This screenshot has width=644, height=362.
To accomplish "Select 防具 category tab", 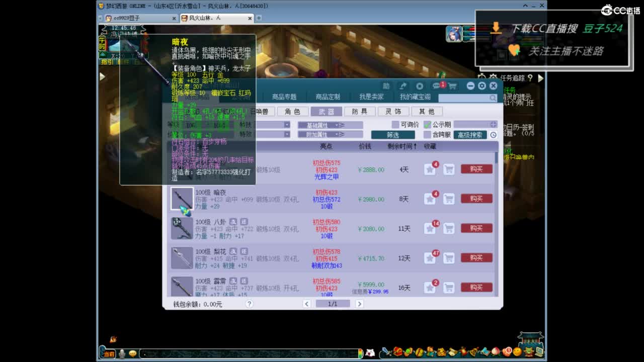I will [x=360, y=112].
